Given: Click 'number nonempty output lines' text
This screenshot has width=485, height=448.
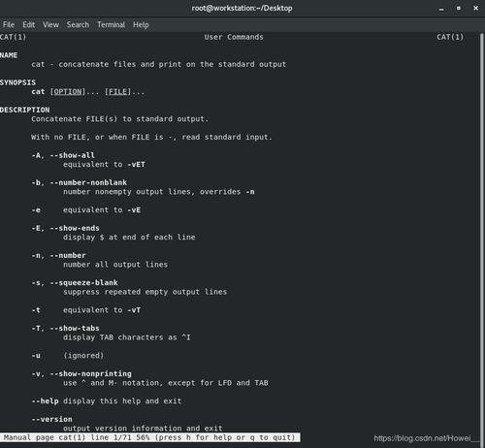Looking at the screenshot, I should pos(159,192).
